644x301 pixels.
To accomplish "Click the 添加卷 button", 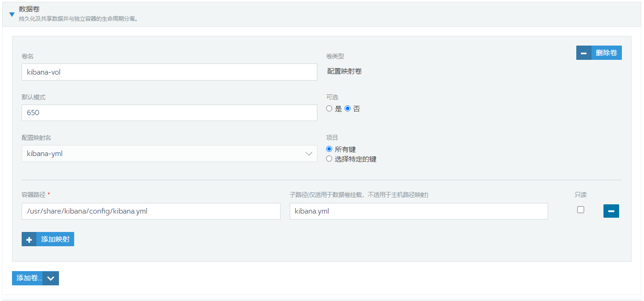I will pos(28,278).
